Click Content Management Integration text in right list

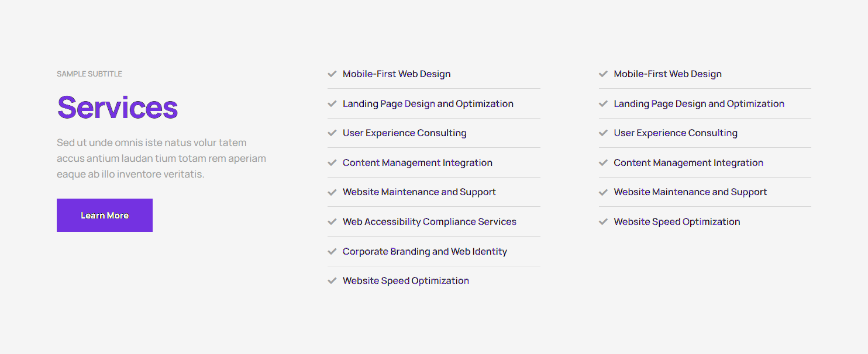click(688, 163)
